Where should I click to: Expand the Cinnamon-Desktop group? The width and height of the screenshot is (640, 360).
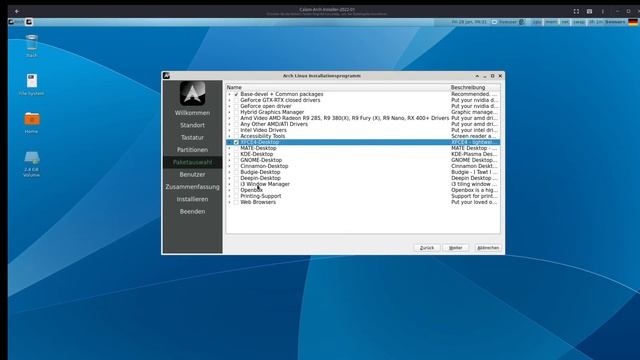pos(229,166)
